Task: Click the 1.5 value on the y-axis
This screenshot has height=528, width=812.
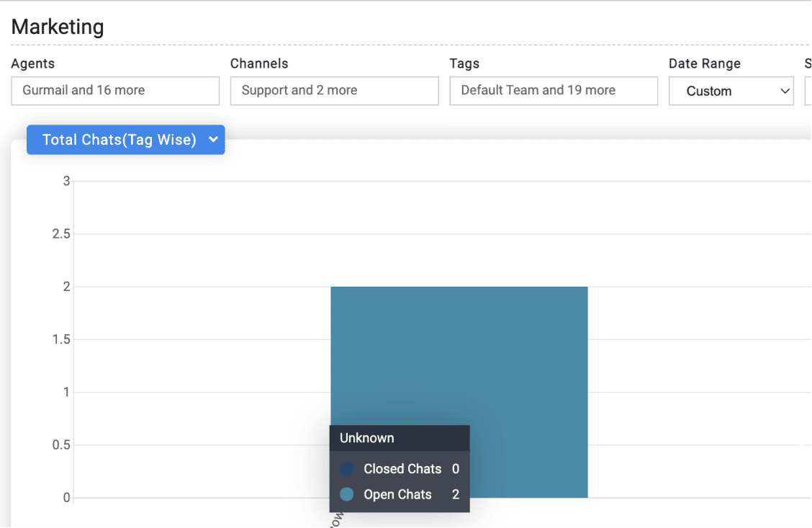Action: point(61,339)
